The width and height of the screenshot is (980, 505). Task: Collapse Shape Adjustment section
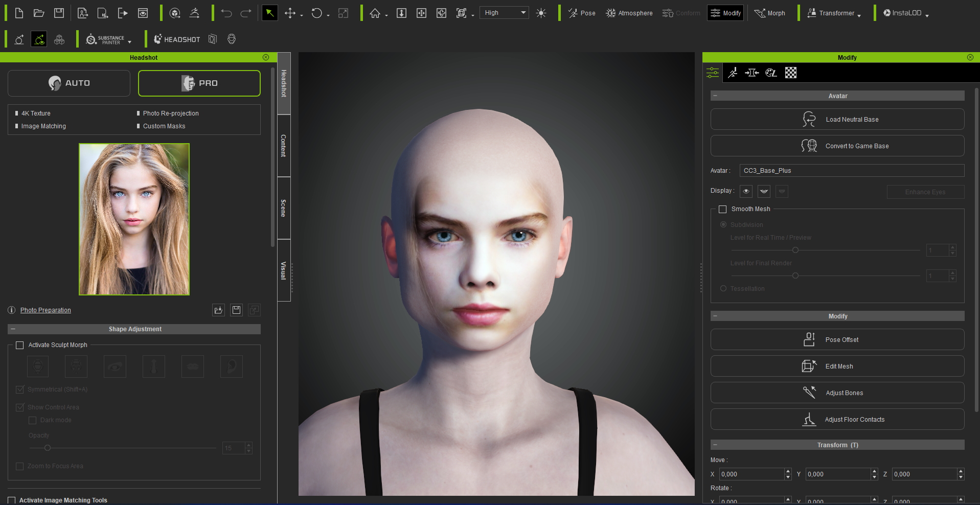point(13,329)
